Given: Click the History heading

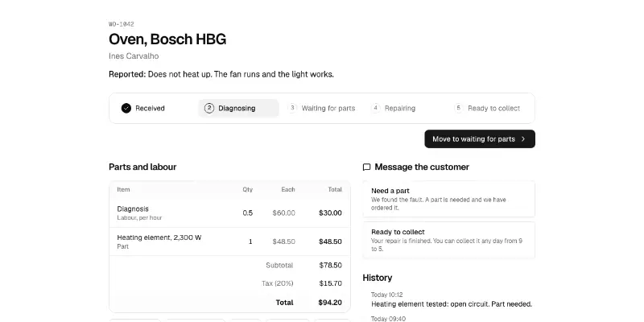Looking at the screenshot, I should coord(378,278).
